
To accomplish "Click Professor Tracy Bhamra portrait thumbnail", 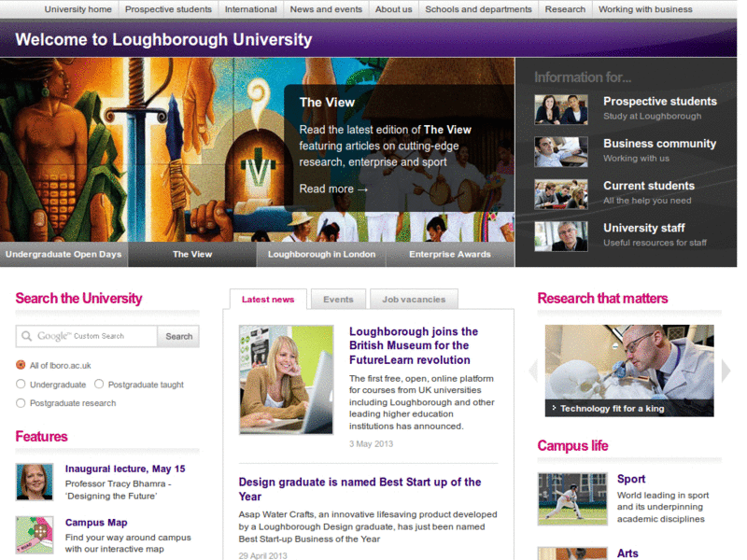I will pyautogui.click(x=35, y=482).
